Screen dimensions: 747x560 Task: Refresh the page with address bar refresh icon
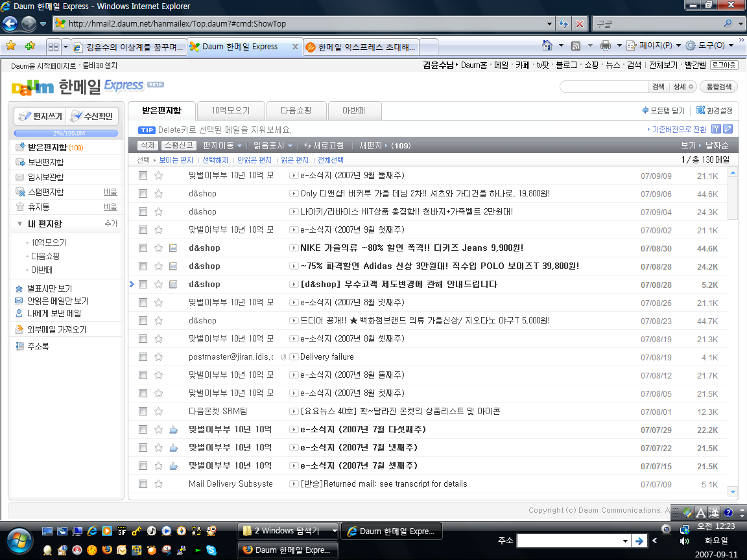563,24
